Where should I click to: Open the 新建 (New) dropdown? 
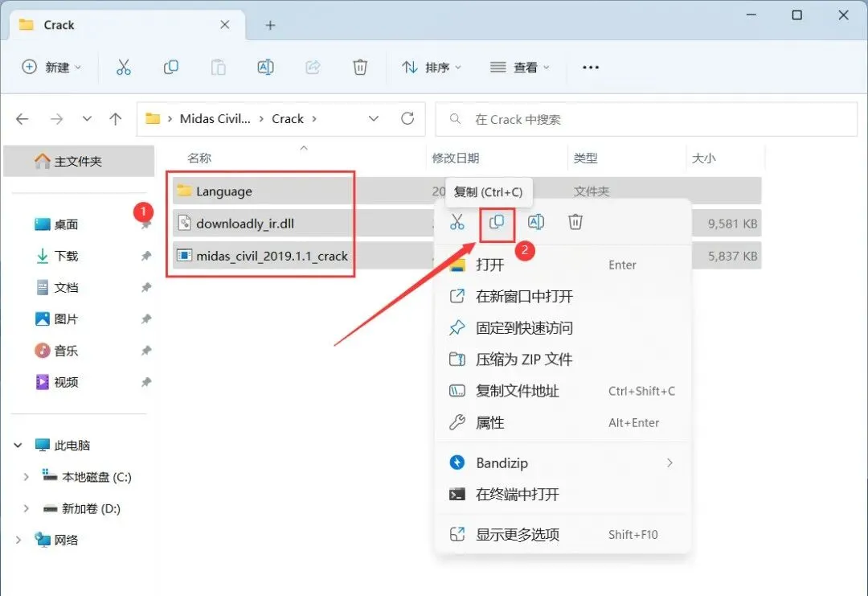[51, 67]
